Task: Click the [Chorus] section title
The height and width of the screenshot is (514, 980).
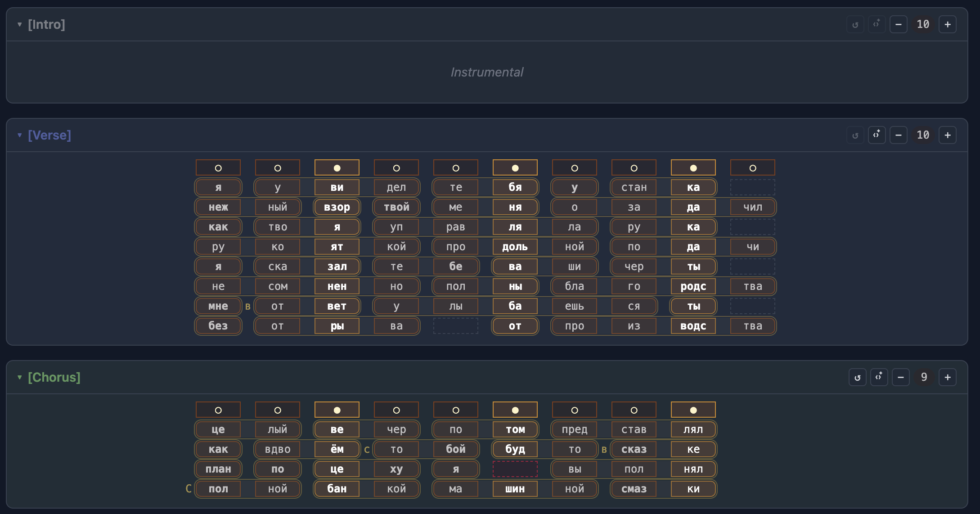Action: tap(54, 377)
